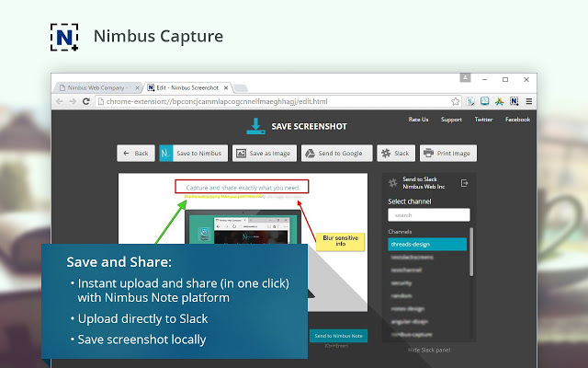Select the random channel
The image size is (588, 368).
pyautogui.click(x=427, y=296)
